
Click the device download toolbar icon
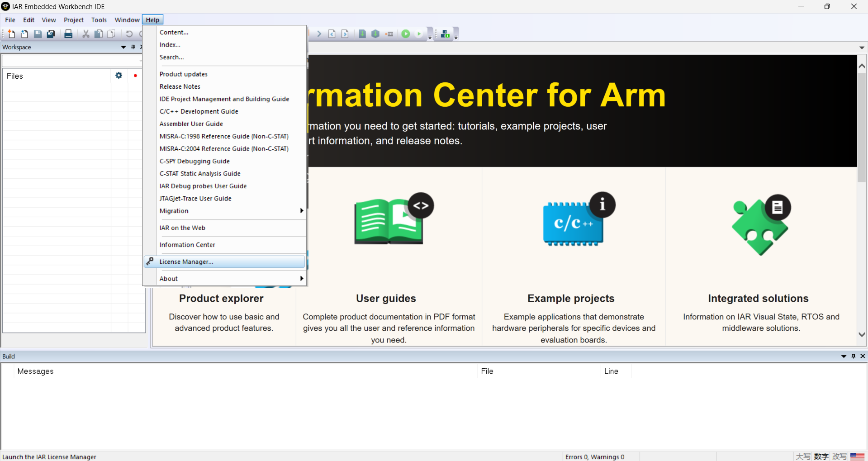(x=445, y=34)
